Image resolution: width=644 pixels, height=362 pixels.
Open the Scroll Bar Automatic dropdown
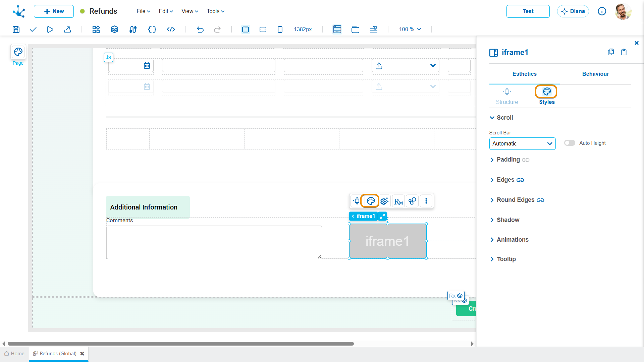click(x=522, y=143)
